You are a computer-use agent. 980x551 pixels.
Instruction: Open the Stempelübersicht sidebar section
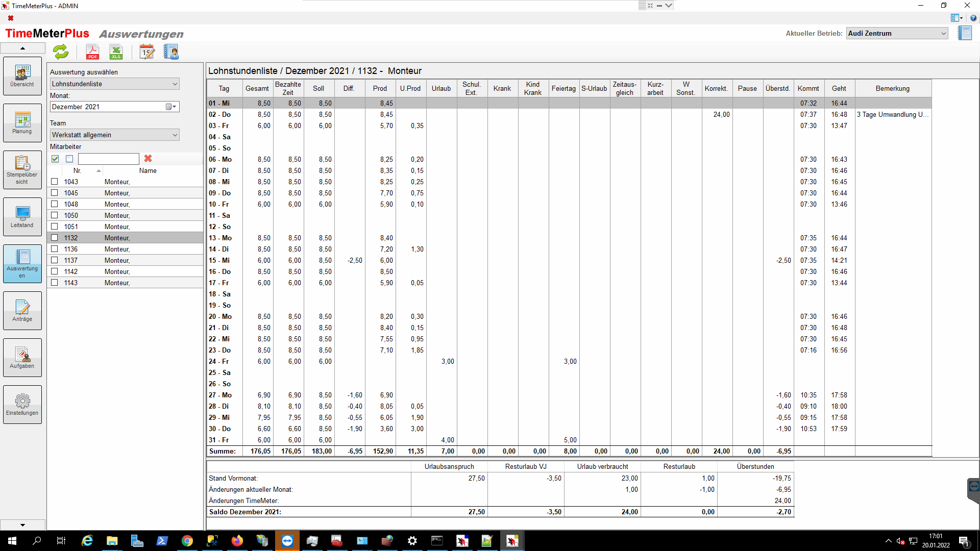point(22,169)
